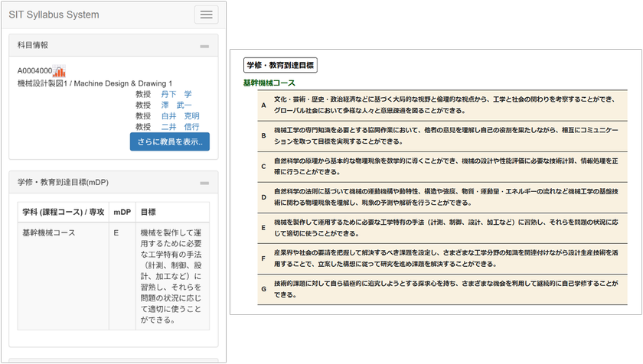The width and height of the screenshot is (643, 364).
Task: Select goal row G about 技術的課題
Action: coord(442,289)
